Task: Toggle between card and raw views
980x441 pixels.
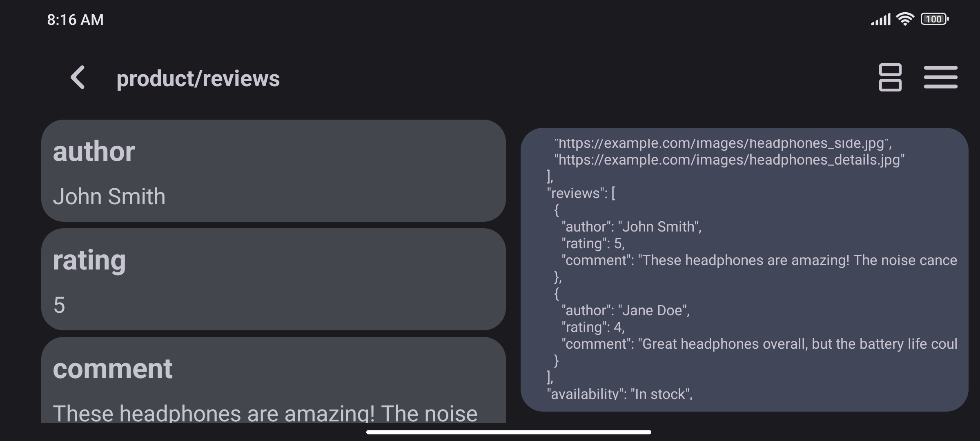Action: [x=889, y=77]
